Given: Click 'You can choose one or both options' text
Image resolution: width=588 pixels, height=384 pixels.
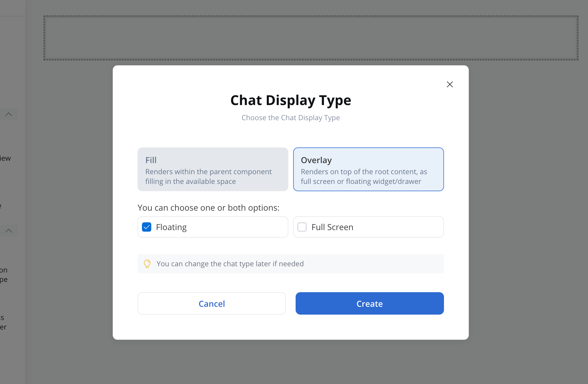Looking at the screenshot, I should click(x=208, y=208).
